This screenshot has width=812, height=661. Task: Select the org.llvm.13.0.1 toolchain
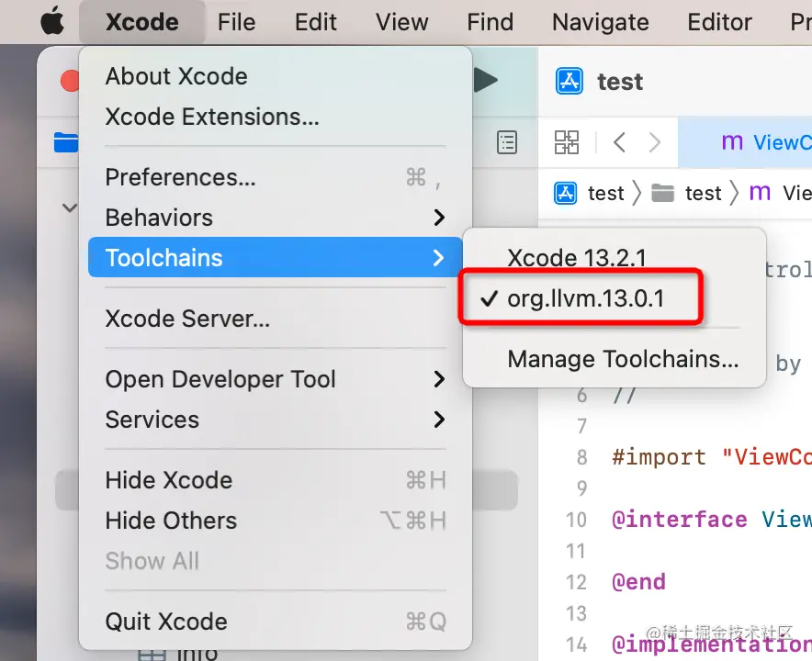pyautogui.click(x=615, y=298)
